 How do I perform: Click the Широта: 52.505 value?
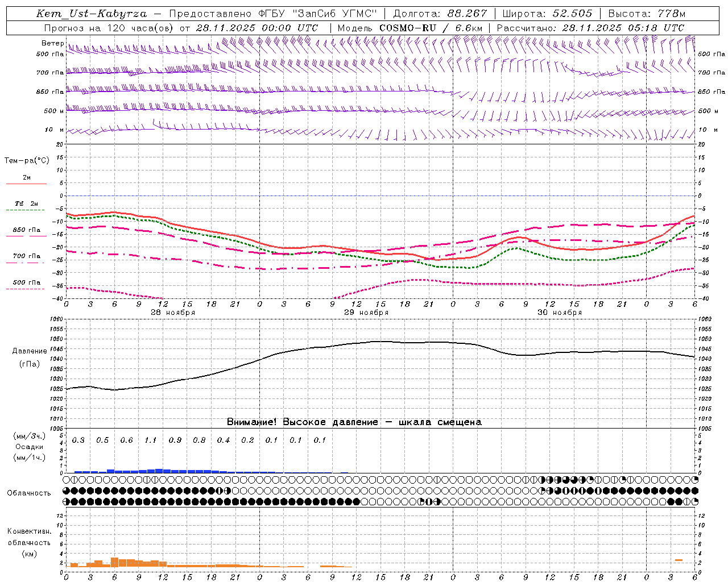pyautogui.click(x=548, y=14)
